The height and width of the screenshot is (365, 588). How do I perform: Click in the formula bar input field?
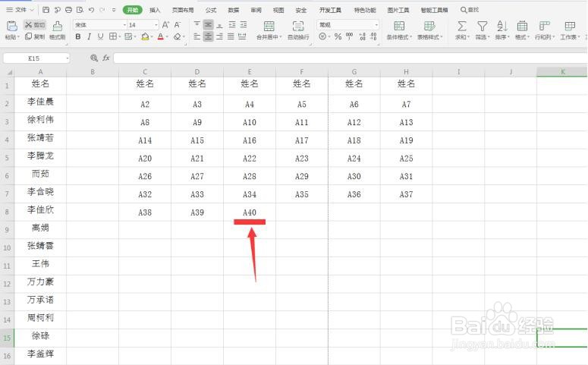click(x=351, y=58)
